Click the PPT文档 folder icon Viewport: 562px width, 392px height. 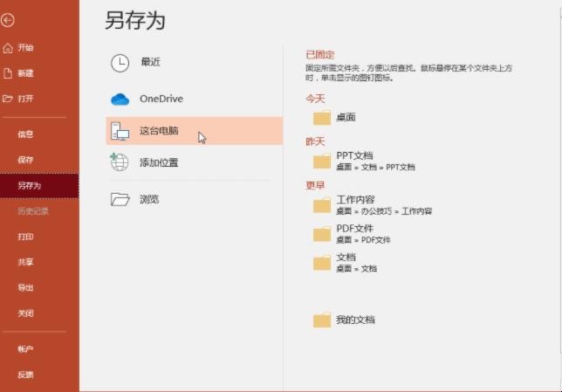coord(322,161)
